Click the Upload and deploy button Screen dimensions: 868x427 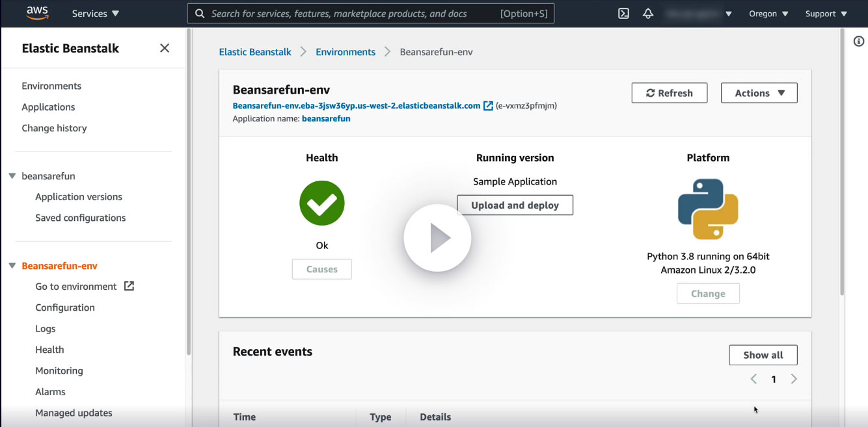[x=515, y=205]
